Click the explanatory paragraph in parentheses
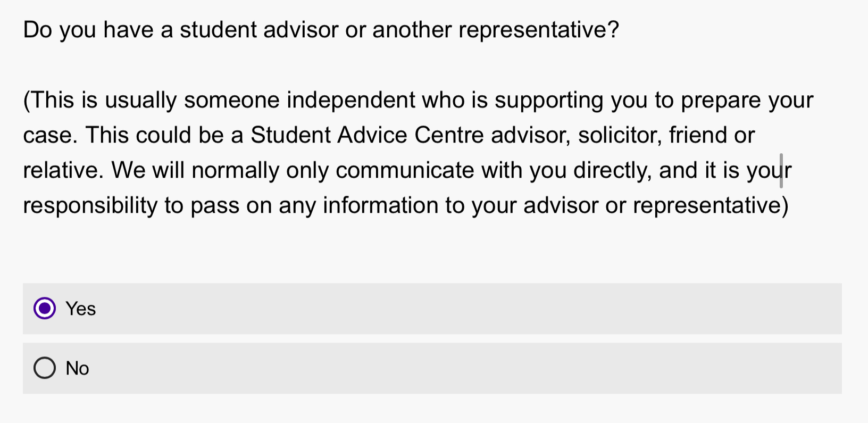 click(x=404, y=153)
